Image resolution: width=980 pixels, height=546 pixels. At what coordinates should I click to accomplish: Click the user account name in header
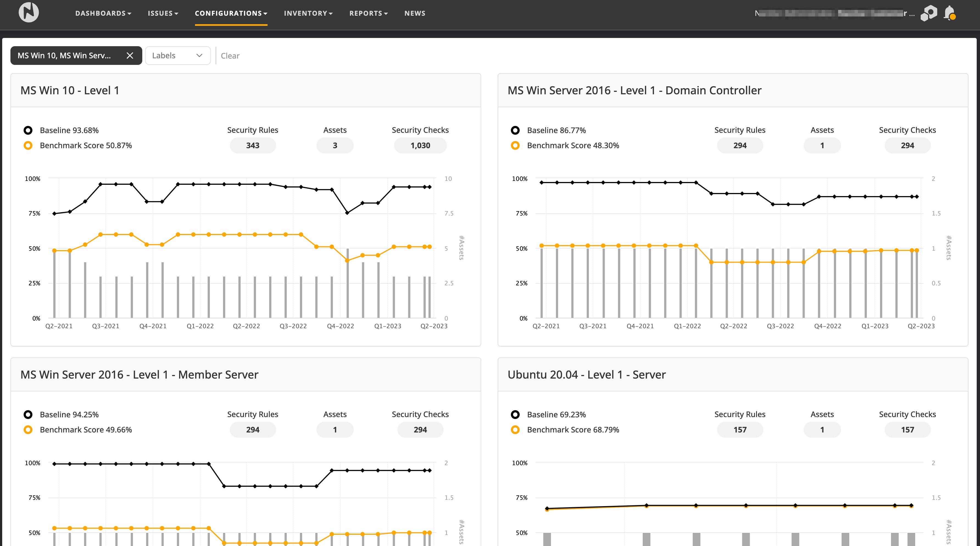pos(834,13)
